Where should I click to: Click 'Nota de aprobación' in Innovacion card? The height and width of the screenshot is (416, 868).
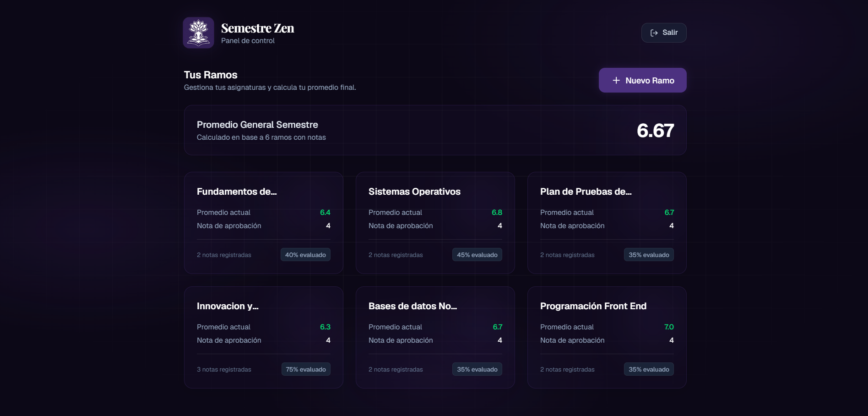point(229,340)
